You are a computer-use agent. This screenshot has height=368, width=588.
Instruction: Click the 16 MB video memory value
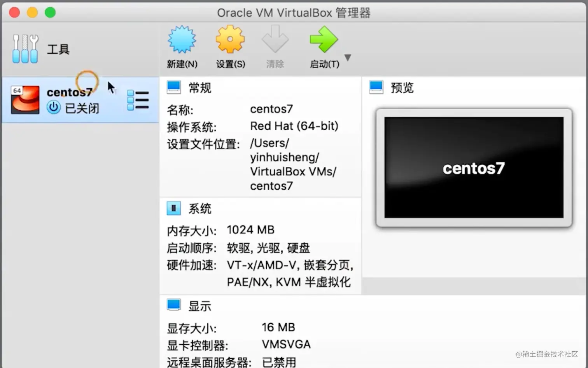click(x=278, y=327)
